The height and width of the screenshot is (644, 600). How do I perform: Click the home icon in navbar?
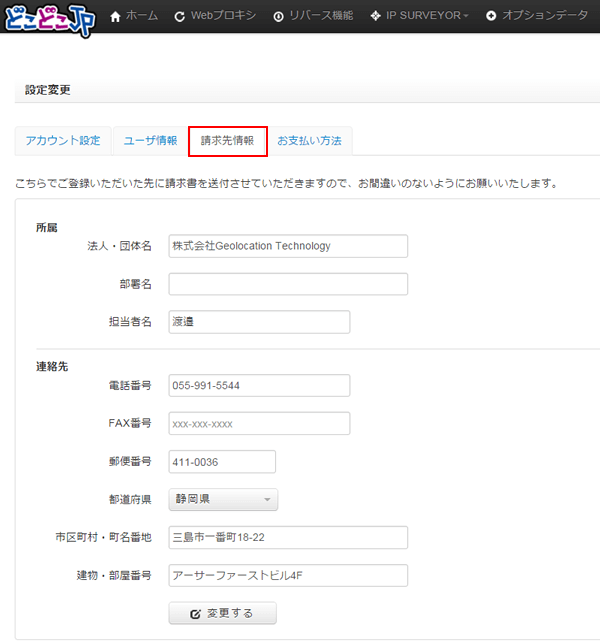tap(116, 17)
